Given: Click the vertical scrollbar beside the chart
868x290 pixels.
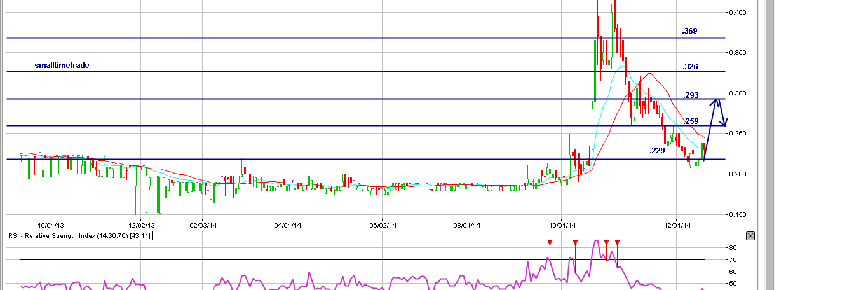Looking at the screenshot, I should [x=770, y=145].
